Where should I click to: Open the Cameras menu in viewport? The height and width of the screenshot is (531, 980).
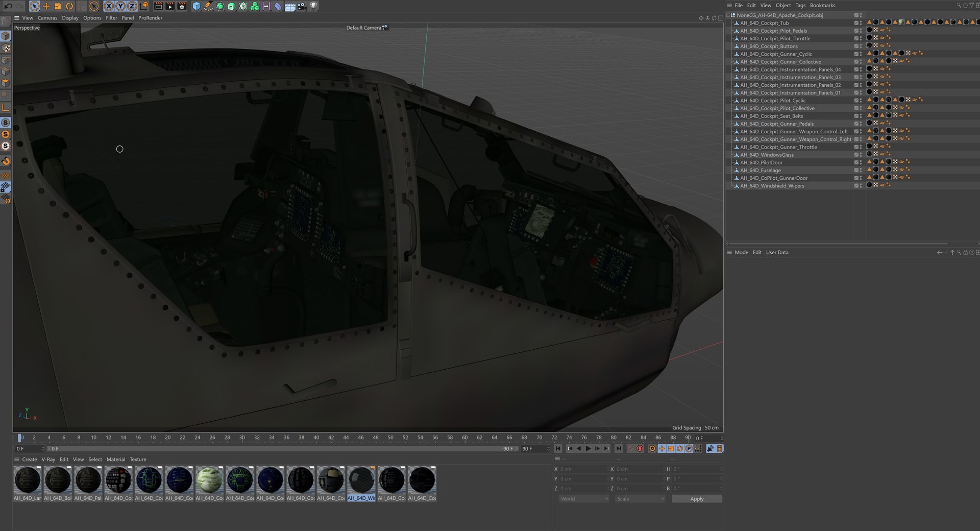click(x=47, y=18)
